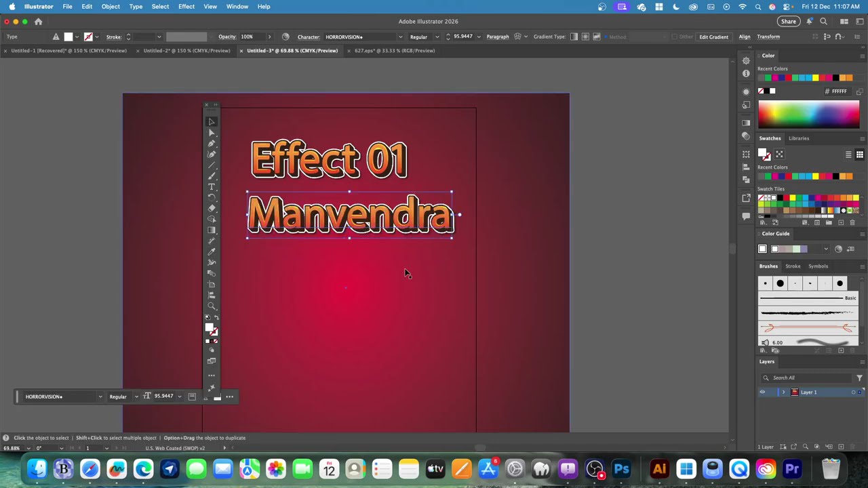Open the Gradient panel icon in dock
Screen dimensions: 868x488
[x=746, y=123]
